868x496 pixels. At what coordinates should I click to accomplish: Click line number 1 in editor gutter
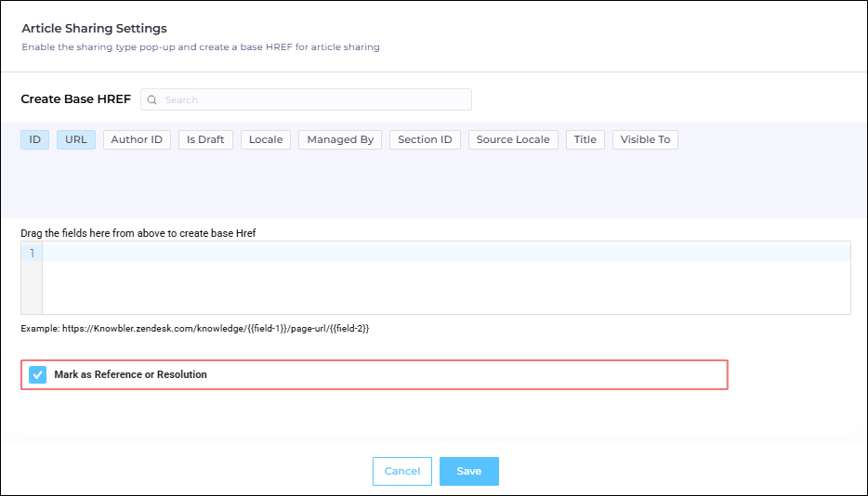click(33, 253)
